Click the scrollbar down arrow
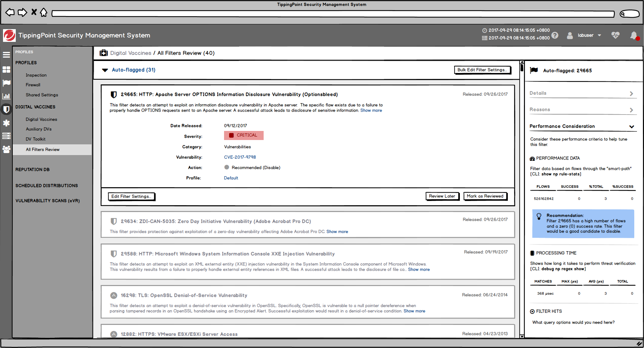Viewport: 644px width, 348px height. (x=522, y=336)
